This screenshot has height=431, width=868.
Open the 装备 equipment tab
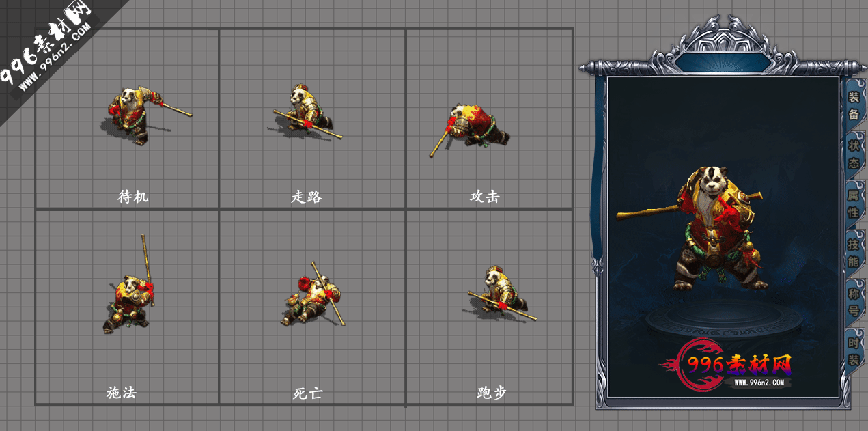[x=854, y=105]
